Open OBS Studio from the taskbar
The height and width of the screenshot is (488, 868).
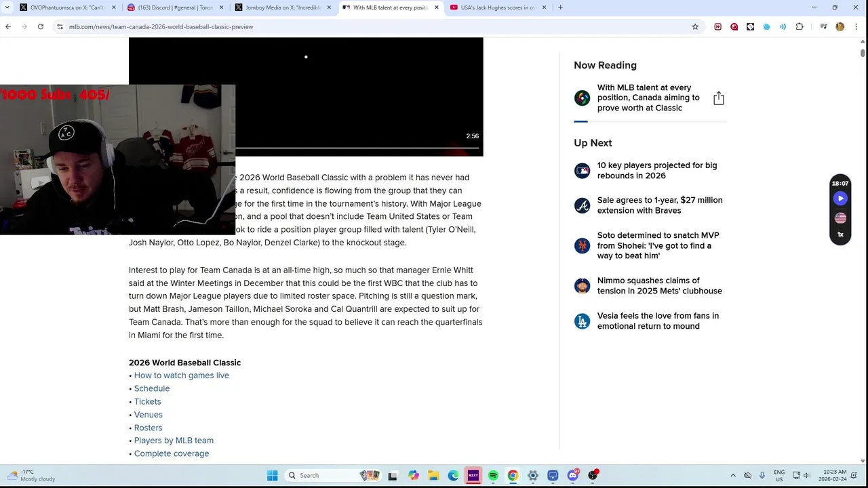593,475
